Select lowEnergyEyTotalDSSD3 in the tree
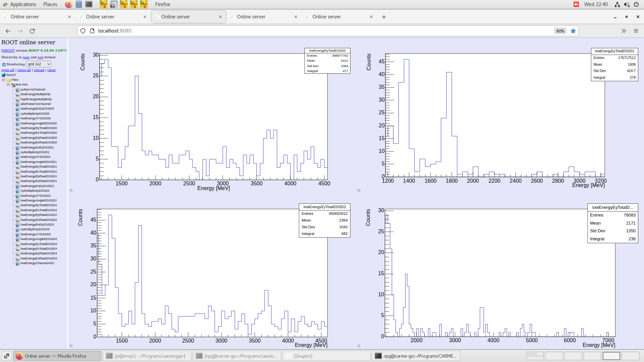Image resolution: width=644 pixels, height=362 pixels. (39, 244)
